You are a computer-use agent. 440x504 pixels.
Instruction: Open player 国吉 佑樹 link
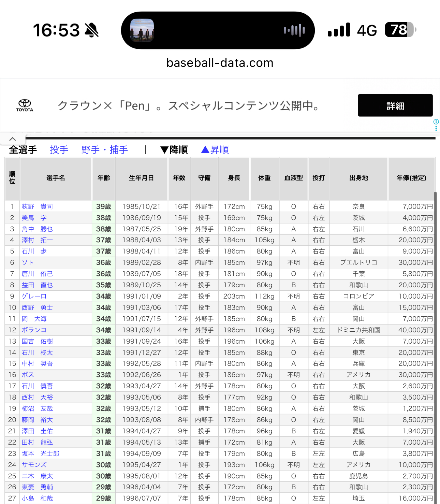(37, 341)
